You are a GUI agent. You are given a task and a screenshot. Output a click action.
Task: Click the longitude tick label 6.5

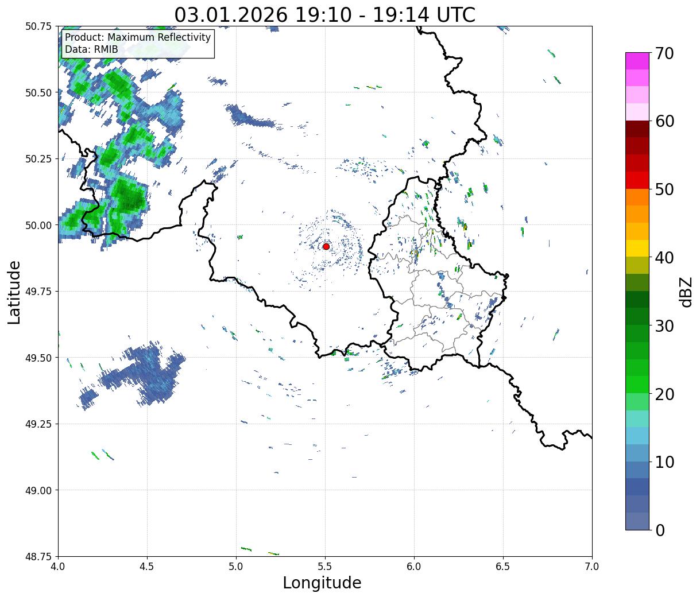503,567
